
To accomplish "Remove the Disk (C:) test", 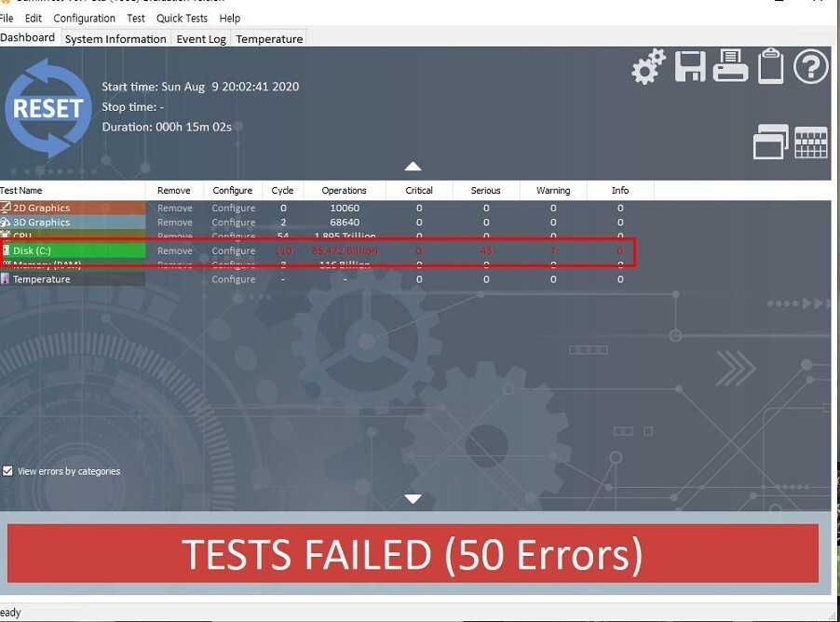I will click(x=175, y=250).
